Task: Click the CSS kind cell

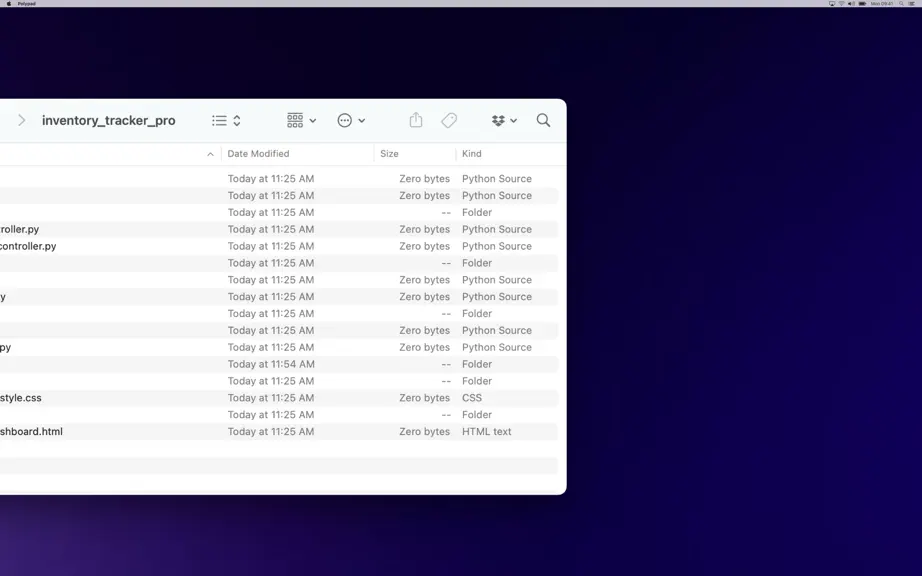Action: point(472,398)
